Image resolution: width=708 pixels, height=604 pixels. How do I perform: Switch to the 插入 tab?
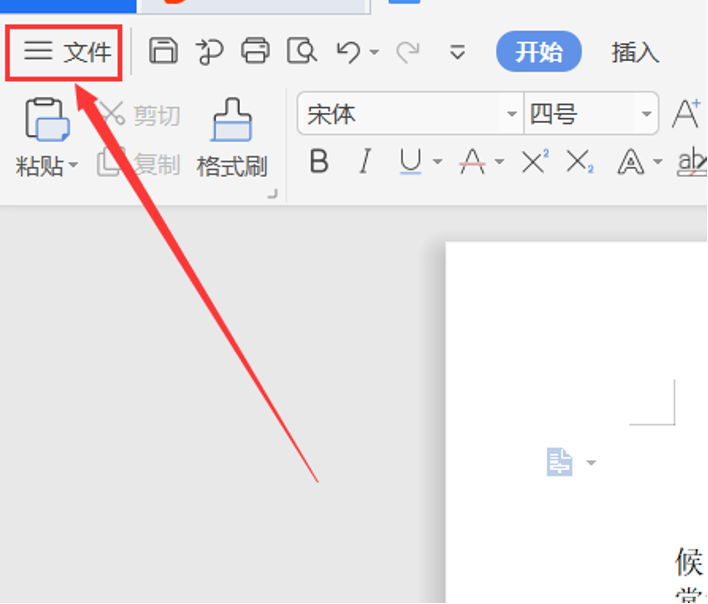click(x=635, y=52)
